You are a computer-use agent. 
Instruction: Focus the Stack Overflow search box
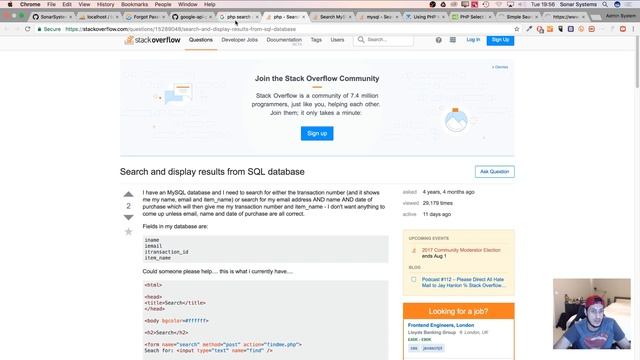[x=383, y=40]
